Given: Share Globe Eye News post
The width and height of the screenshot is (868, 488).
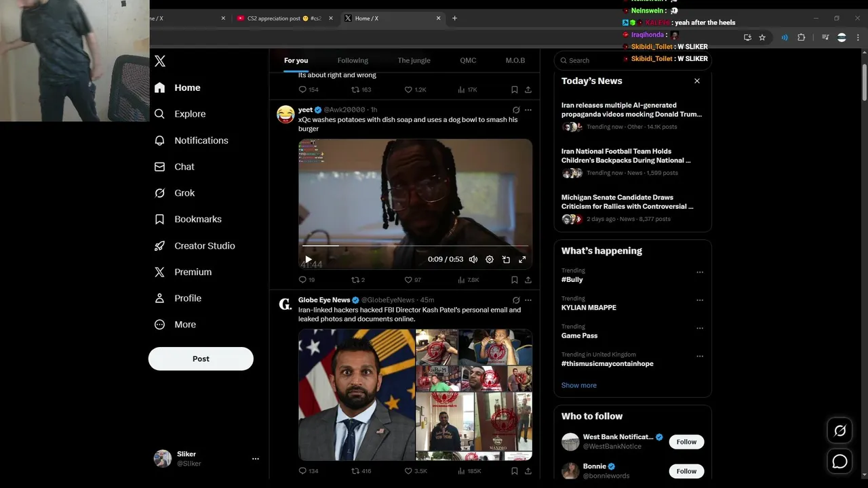Looking at the screenshot, I should [528, 470].
